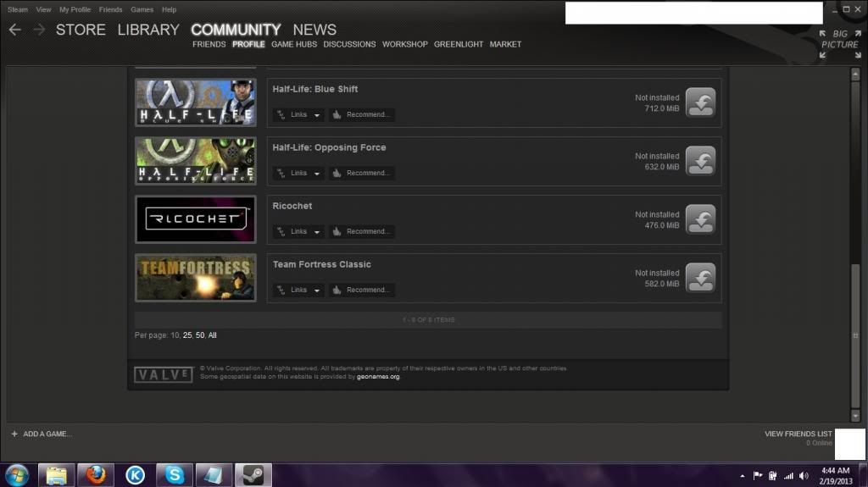Click plus icon beside Add a Game
The height and width of the screenshot is (487, 868).
pos(14,434)
